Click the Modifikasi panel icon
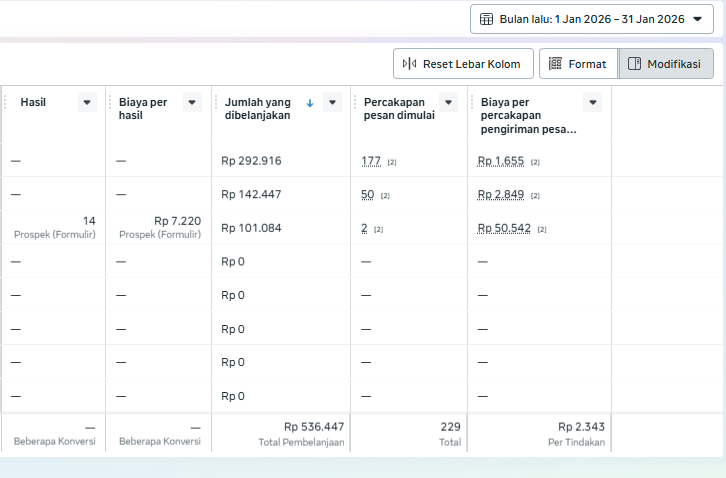The width and height of the screenshot is (726, 478). [634, 64]
